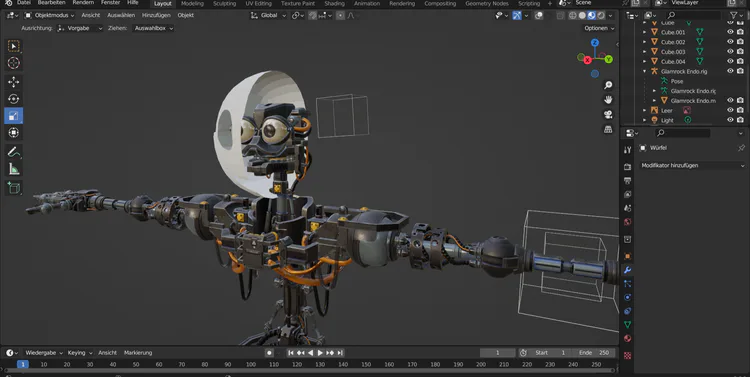Screen dimensions: 750x377
Task: Toggle snapping magnet in header
Action: click(x=312, y=15)
